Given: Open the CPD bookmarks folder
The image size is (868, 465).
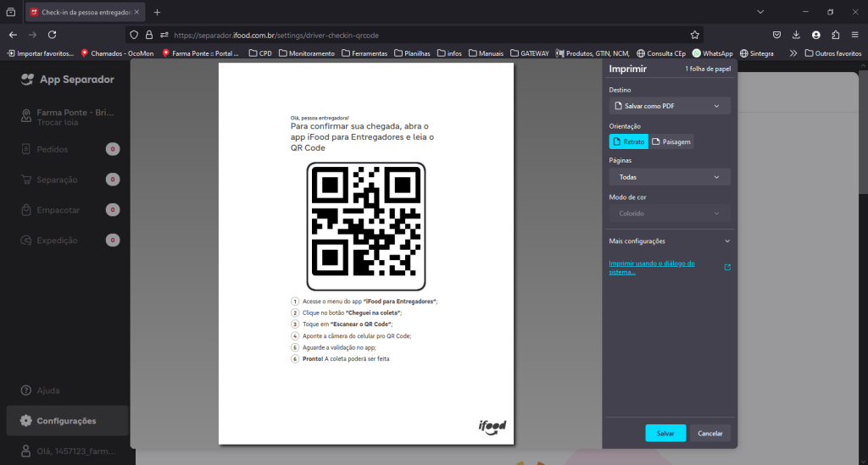Looking at the screenshot, I should coord(260,53).
